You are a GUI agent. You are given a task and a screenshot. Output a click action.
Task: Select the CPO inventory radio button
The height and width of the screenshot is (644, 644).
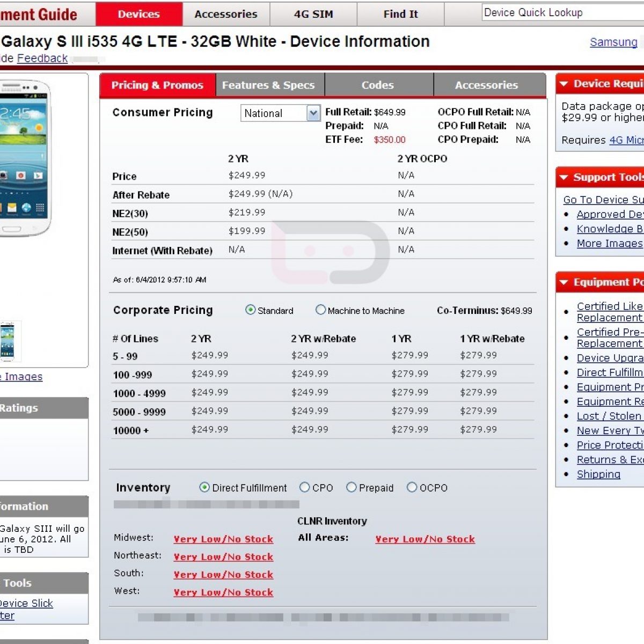(x=305, y=487)
